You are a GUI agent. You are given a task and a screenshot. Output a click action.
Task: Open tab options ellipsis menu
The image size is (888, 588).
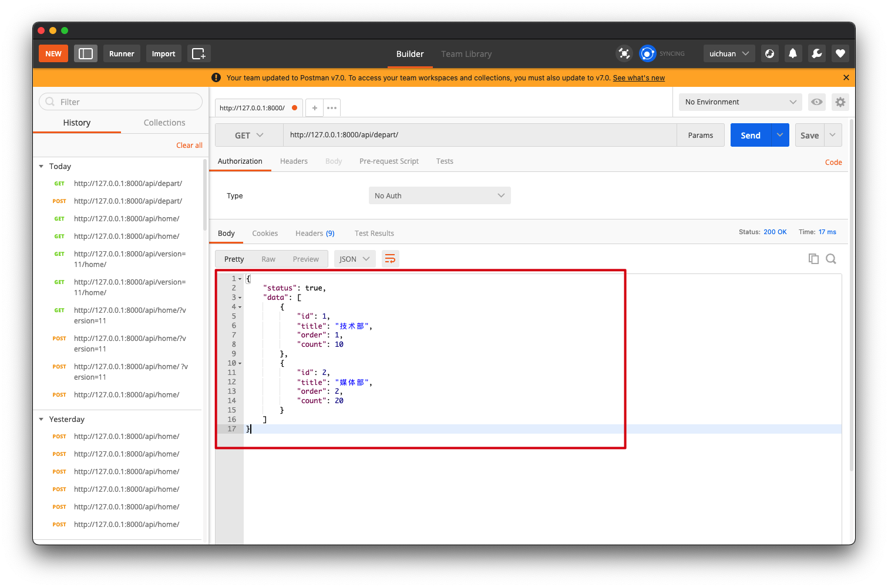[332, 108]
